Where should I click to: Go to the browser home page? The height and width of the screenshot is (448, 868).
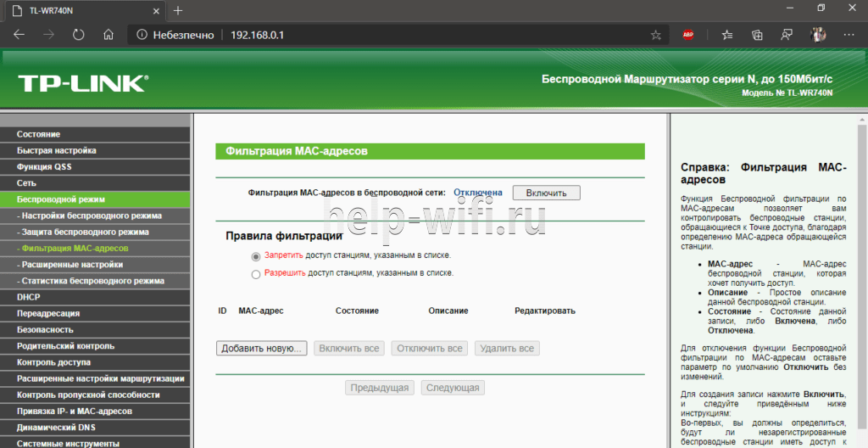click(x=108, y=35)
